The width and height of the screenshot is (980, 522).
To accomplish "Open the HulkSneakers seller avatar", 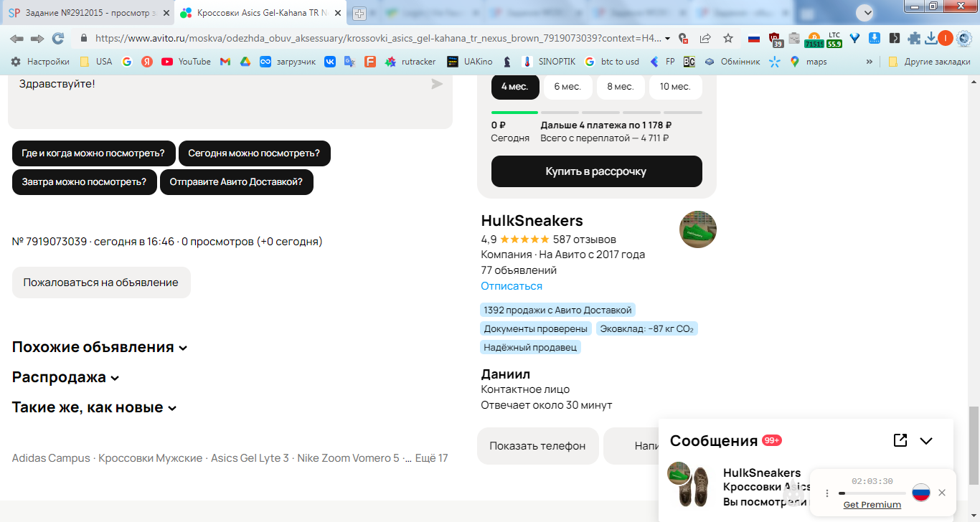I will 698,229.
